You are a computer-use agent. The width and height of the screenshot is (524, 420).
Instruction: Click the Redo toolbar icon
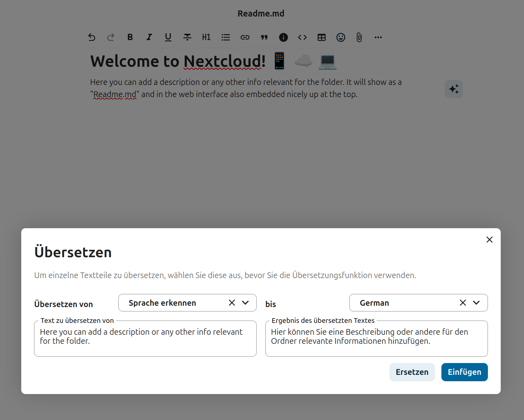coord(111,37)
